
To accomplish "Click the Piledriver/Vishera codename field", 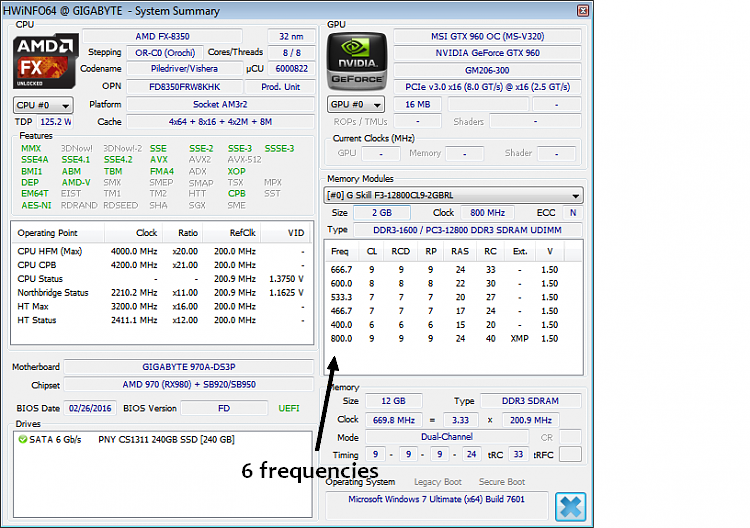I will coord(184,68).
